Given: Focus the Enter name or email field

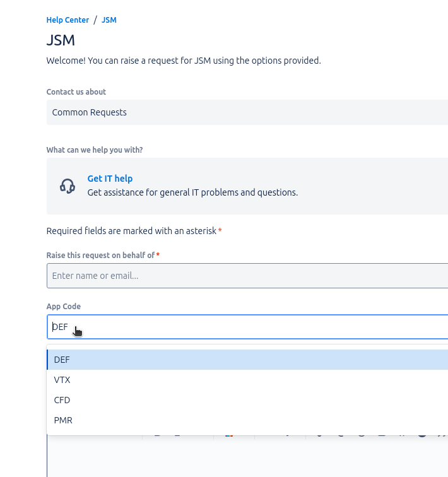Looking at the screenshot, I should (246, 276).
